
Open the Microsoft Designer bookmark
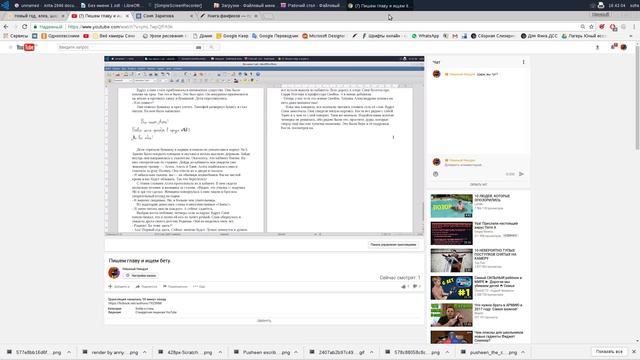point(324,36)
